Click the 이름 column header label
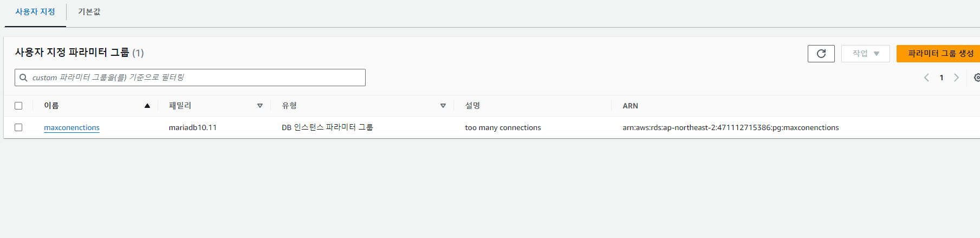 click(51, 106)
